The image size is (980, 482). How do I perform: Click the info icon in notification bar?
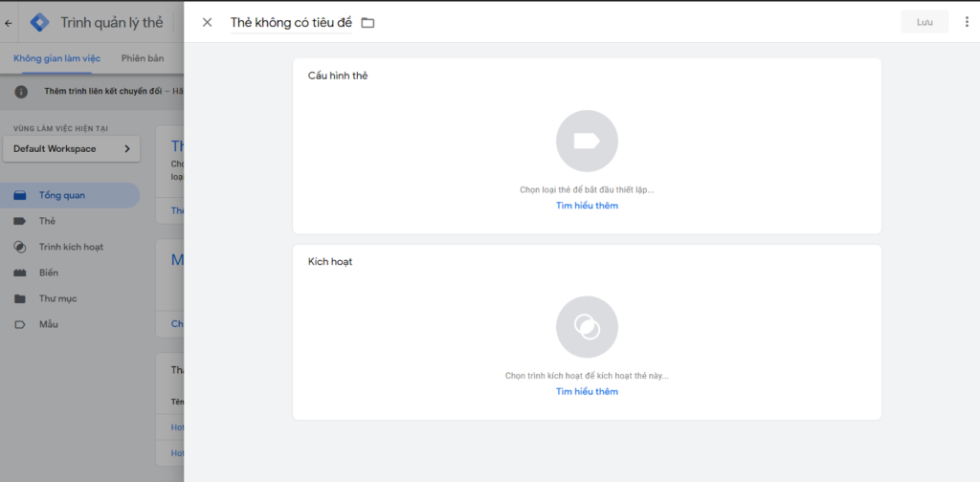coord(21,92)
